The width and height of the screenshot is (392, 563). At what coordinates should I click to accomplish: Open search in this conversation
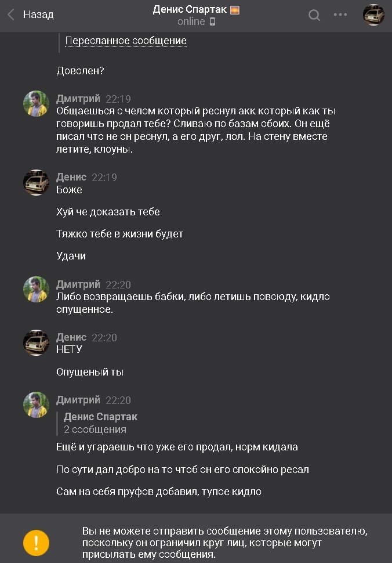pyautogui.click(x=314, y=15)
